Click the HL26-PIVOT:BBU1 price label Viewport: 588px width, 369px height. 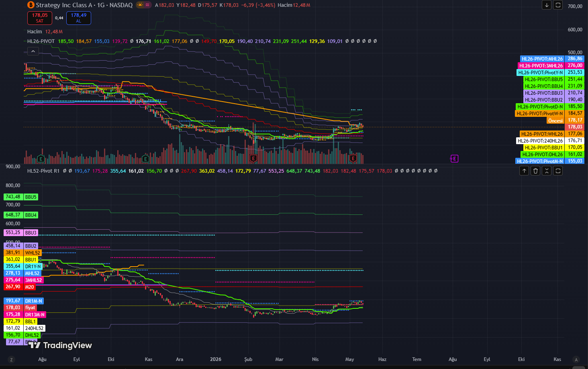pyautogui.click(x=553, y=148)
